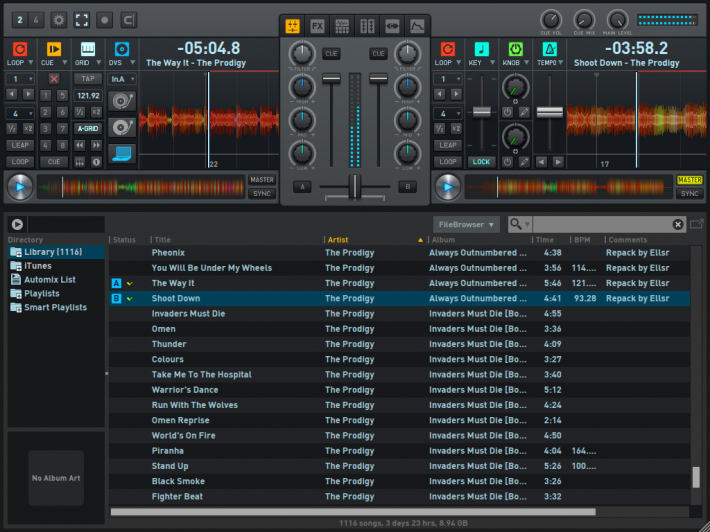
Task: Toggle fullscreen mode icon
Action: pos(82,20)
